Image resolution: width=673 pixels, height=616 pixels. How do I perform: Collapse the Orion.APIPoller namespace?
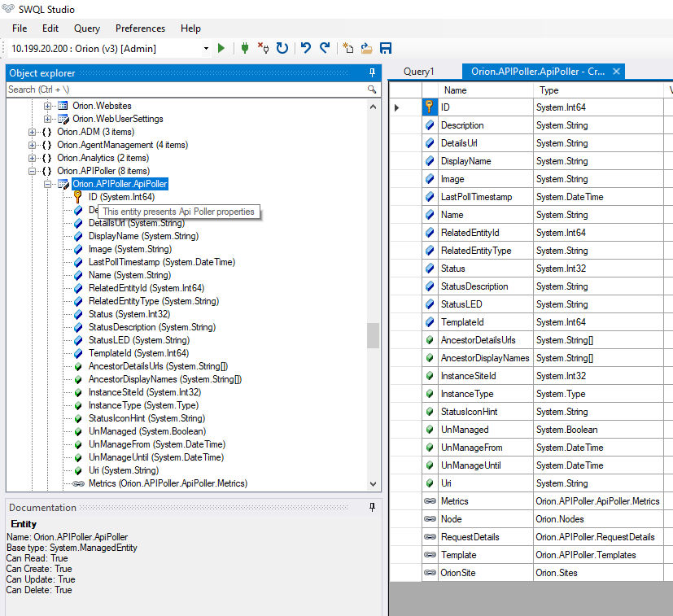pyautogui.click(x=32, y=171)
